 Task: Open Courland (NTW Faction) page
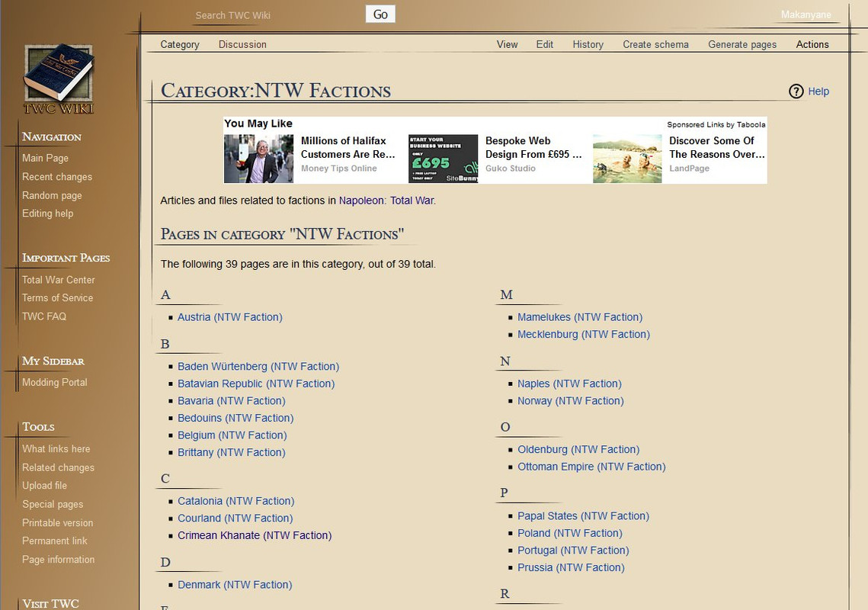coord(235,518)
